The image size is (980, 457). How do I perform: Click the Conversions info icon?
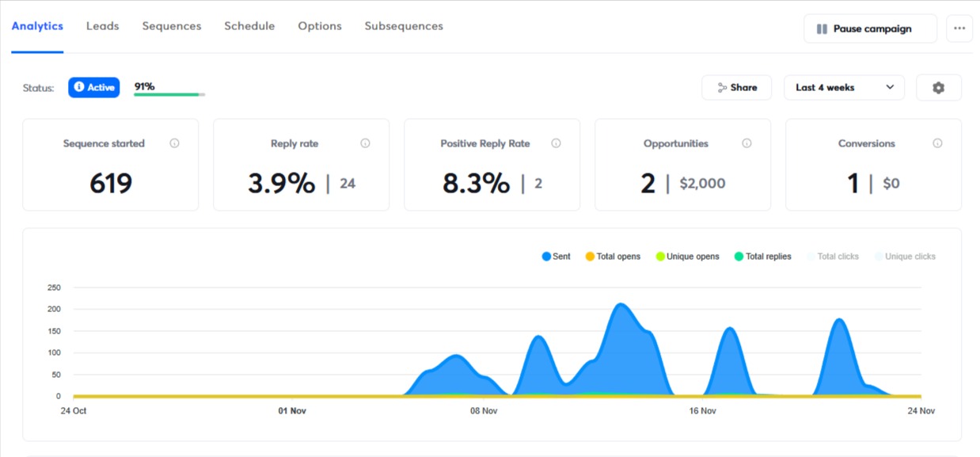coord(938,143)
